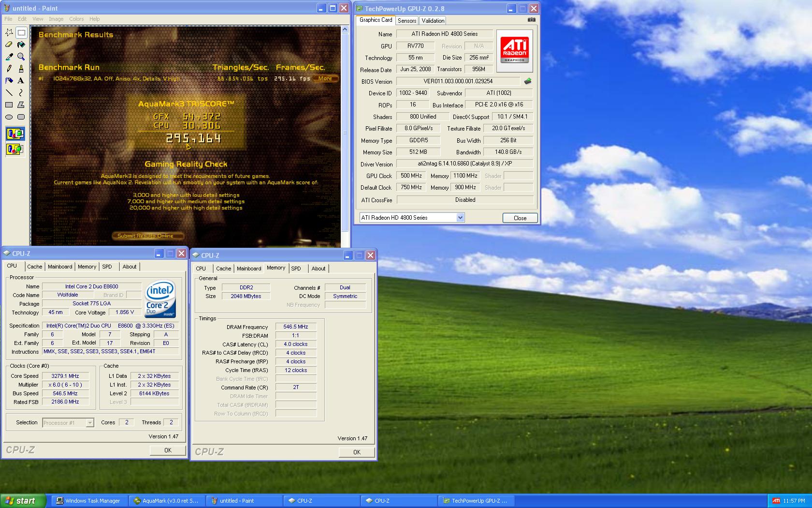The image size is (812, 508).
Task: Open About tab in right CPU-Z window
Action: (x=319, y=269)
